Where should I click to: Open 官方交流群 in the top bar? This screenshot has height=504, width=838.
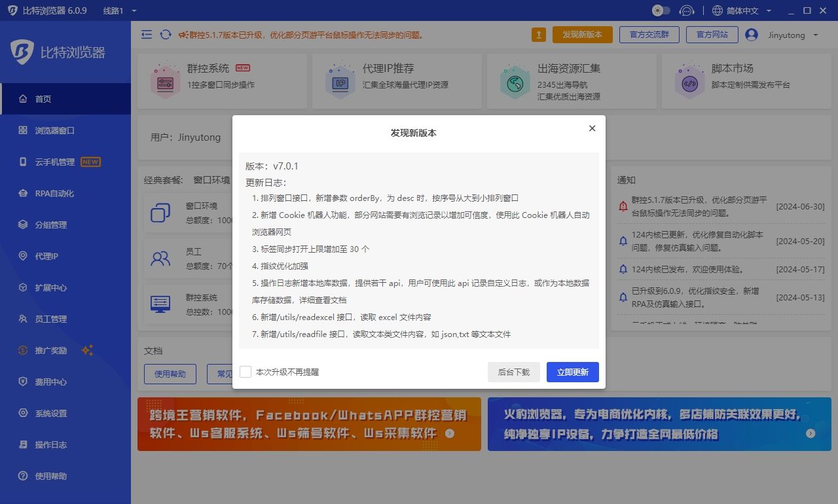pyautogui.click(x=649, y=35)
